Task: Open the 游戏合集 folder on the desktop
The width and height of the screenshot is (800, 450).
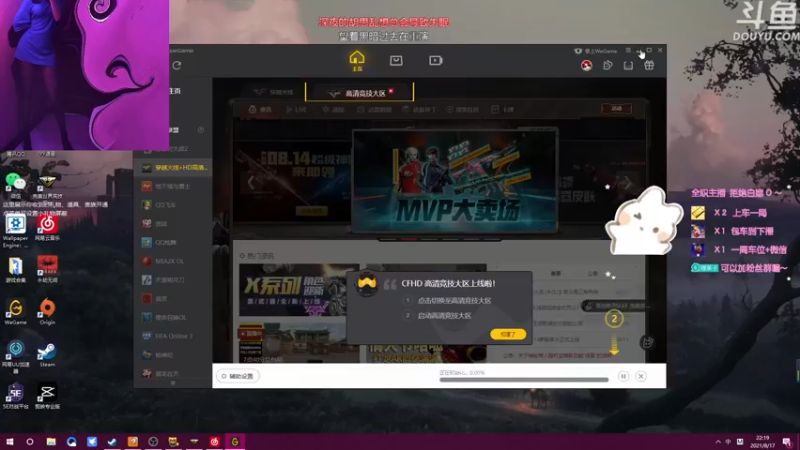Action: coord(15,270)
